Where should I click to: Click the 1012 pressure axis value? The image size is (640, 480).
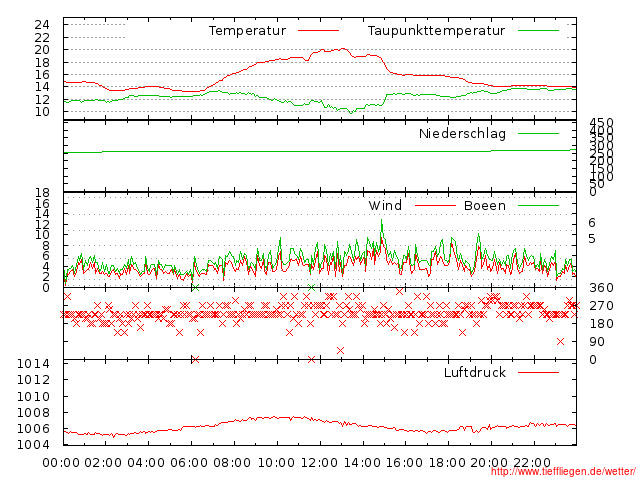click(33, 380)
